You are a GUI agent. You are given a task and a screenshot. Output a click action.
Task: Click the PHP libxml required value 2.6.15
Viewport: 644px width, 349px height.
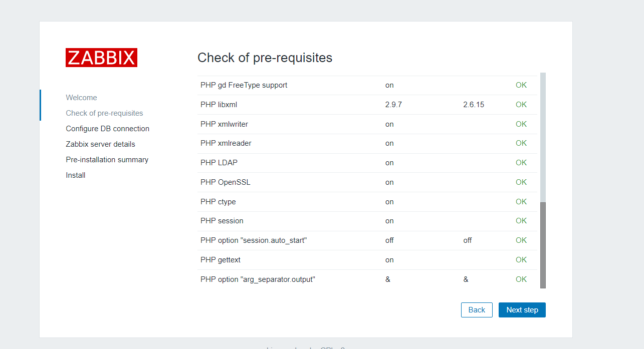click(474, 105)
